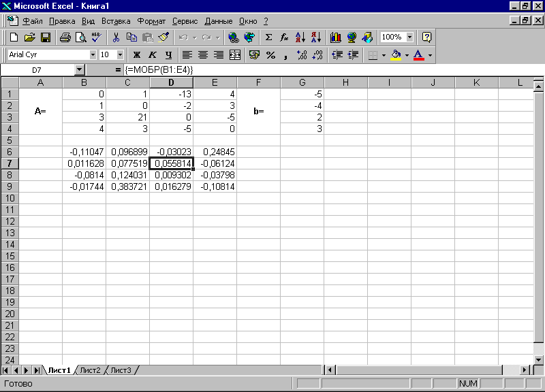Open the Файл menu

pos(33,21)
